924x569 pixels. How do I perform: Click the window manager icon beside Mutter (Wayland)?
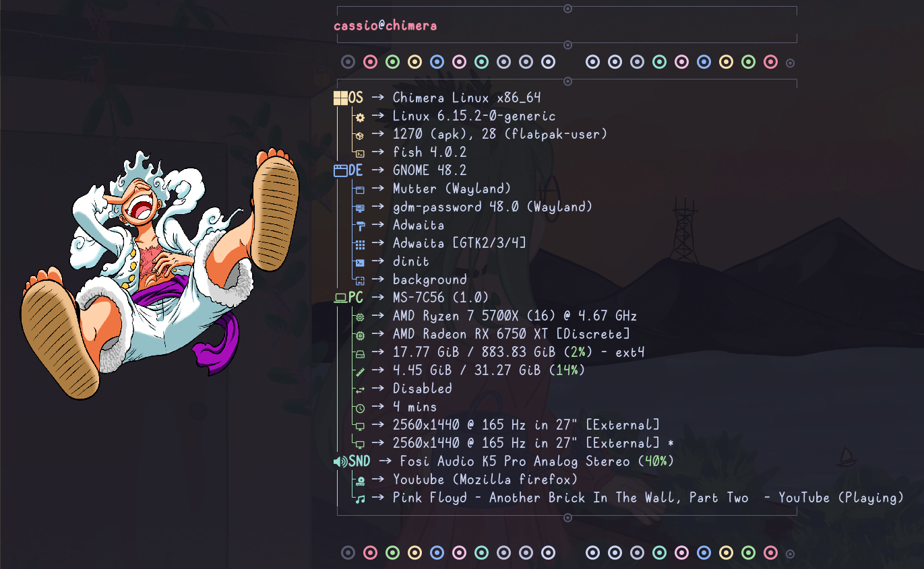pos(360,190)
